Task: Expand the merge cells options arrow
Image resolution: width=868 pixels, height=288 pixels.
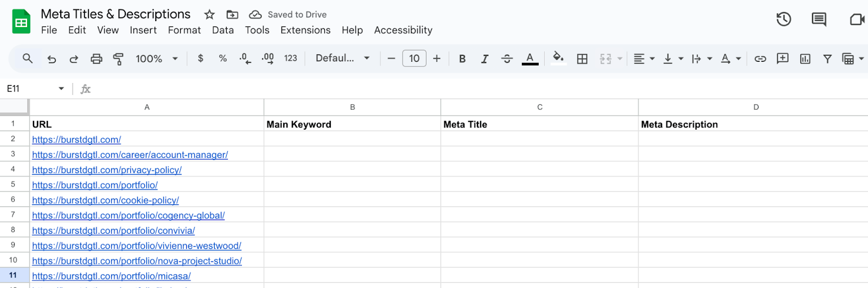Action: point(620,59)
